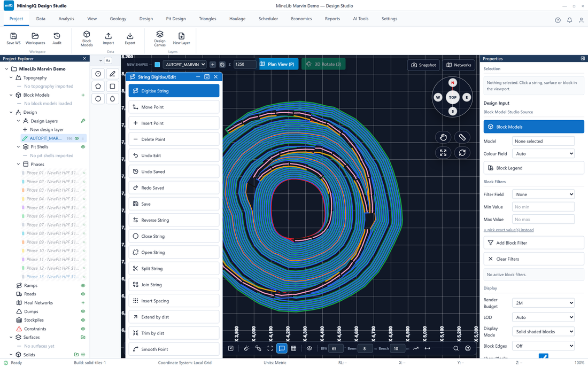The height and width of the screenshot is (367, 588).
Task: Click the fit-to-extents icon below the hand tool
Action: [443, 153]
